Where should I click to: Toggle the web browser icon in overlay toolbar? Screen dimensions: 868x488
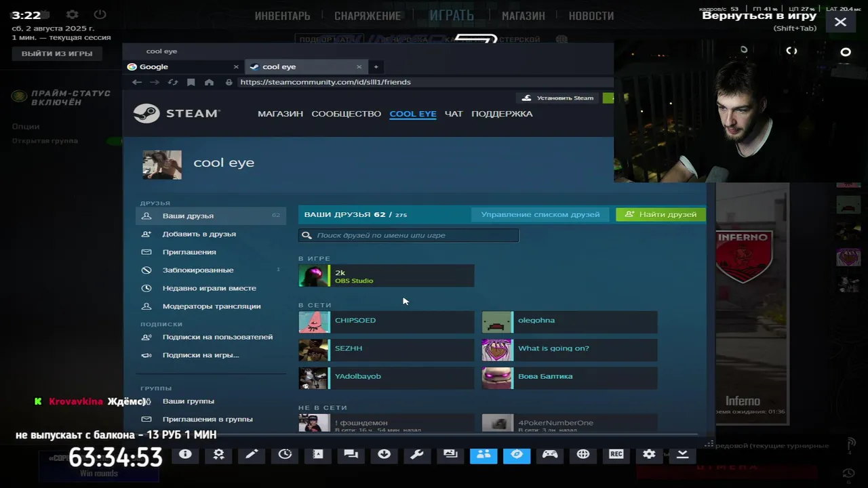tap(517, 454)
